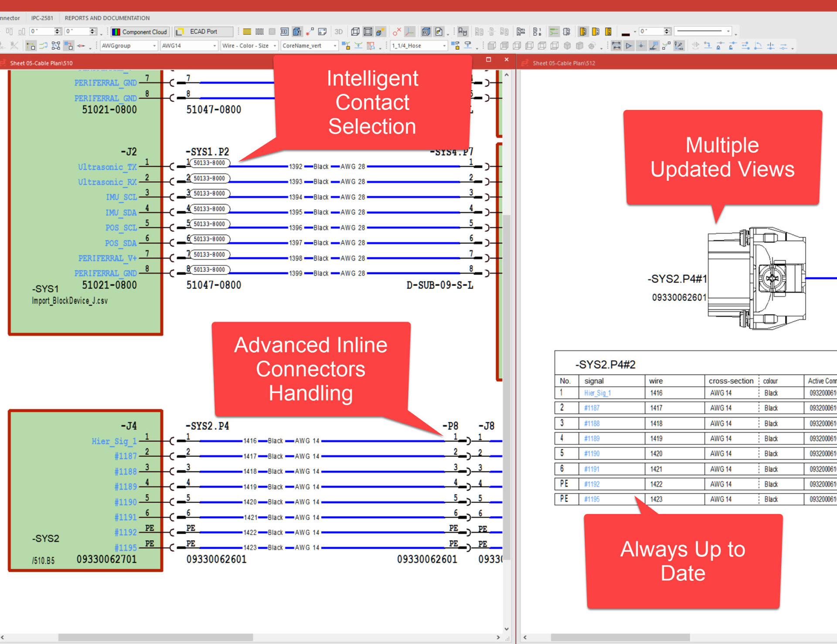This screenshot has width=837, height=644.
Task: Select the IPC-2581 tab
Action: pos(42,18)
